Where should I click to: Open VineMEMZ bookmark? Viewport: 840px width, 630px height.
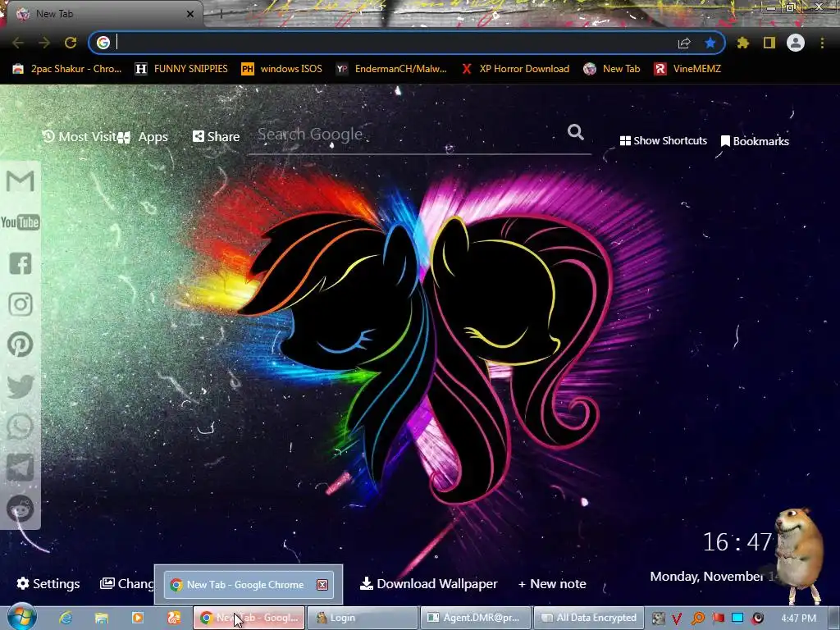pyautogui.click(x=688, y=69)
